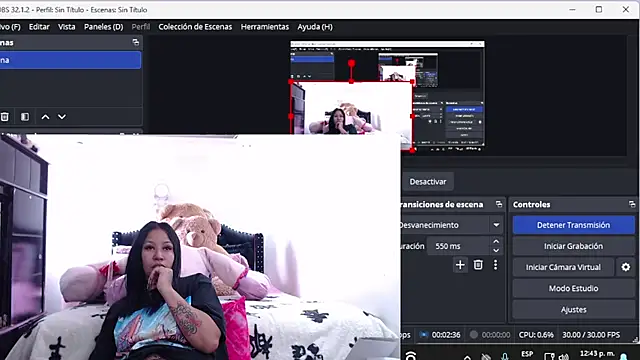Image resolution: width=640 pixels, height=360 pixels.
Task: Click the bottom-right red handle of the selected source
Action: point(412,150)
